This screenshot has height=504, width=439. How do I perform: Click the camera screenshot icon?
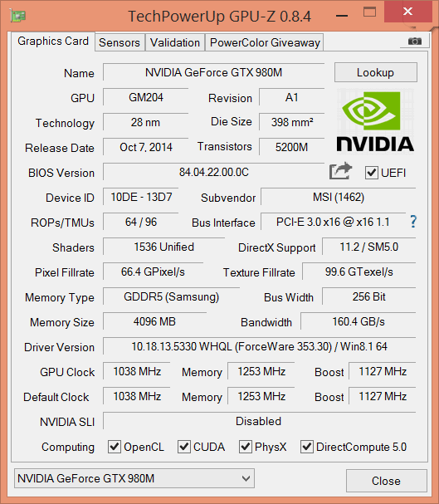[x=415, y=42]
